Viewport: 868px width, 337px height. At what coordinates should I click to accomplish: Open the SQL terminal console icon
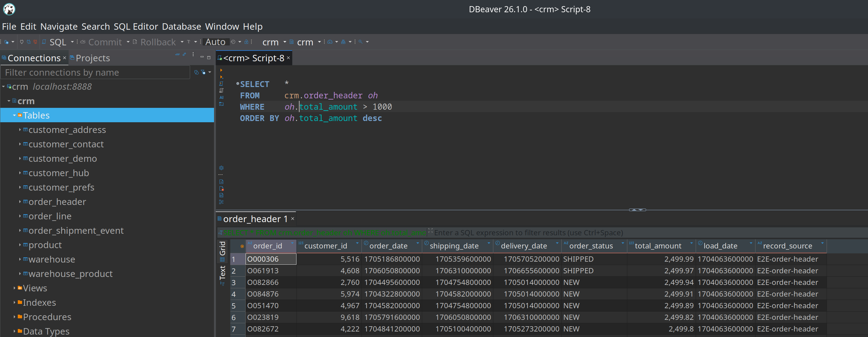221,104
